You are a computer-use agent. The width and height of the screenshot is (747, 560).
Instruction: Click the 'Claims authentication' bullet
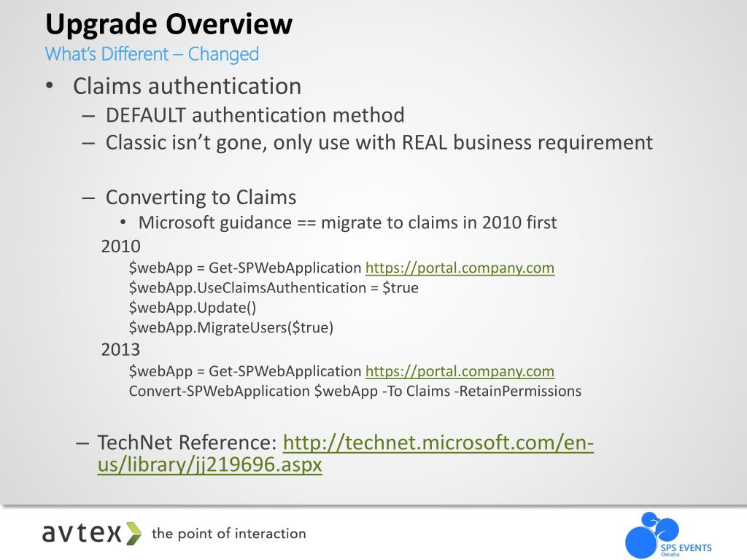click(x=187, y=86)
